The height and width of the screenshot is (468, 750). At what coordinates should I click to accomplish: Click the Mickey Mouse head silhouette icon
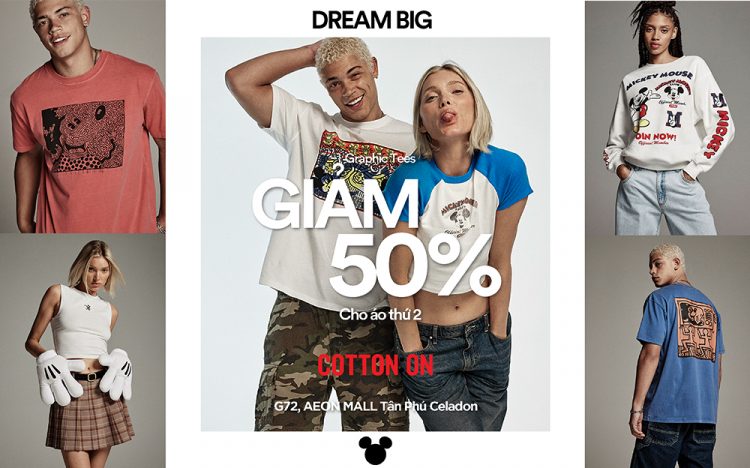pos(375,450)
